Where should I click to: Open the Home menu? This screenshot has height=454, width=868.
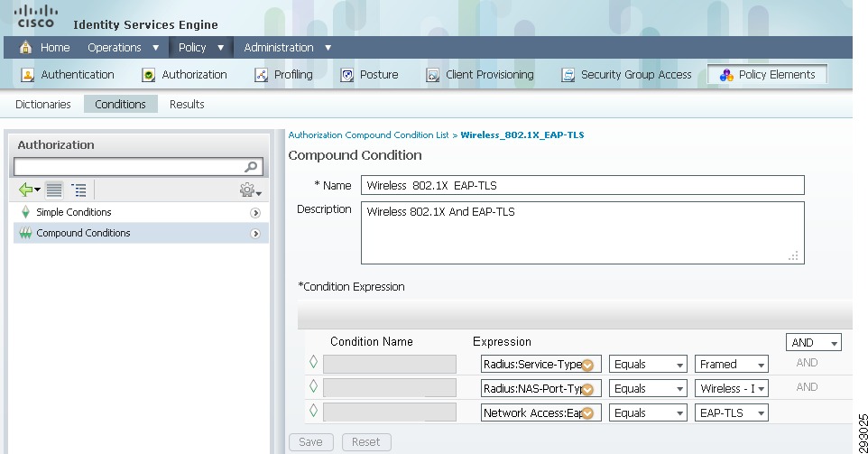[55, 48]
